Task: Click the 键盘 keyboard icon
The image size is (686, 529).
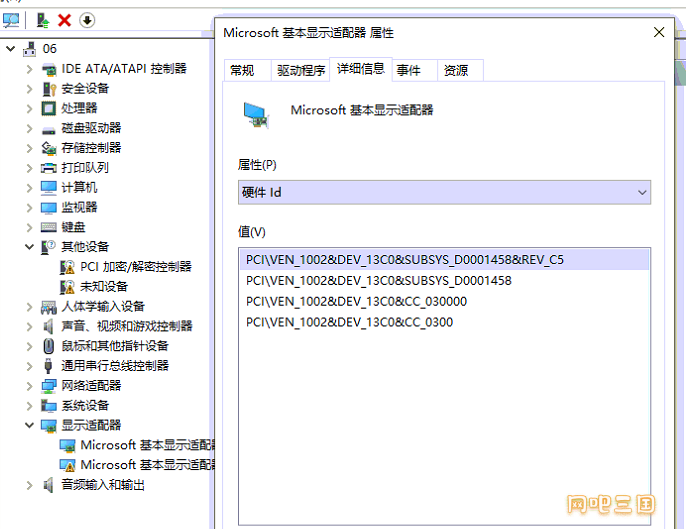Action: pos(49,227)
